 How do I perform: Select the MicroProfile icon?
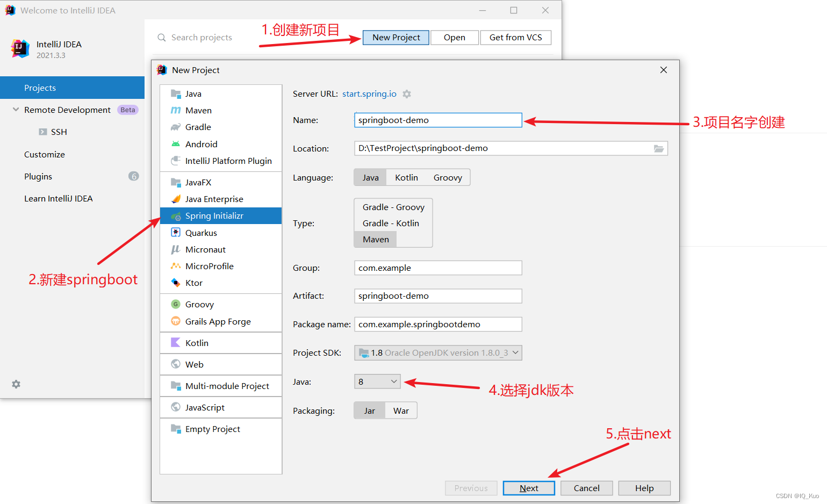[x=176, y=266]
